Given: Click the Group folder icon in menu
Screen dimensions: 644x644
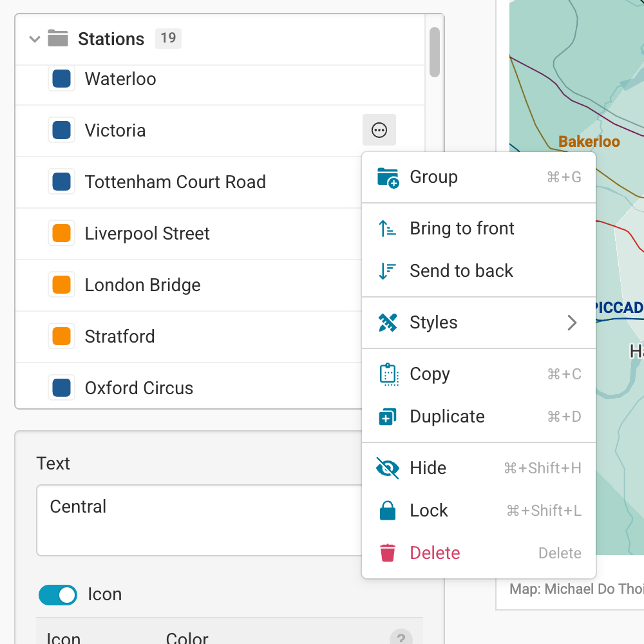Looking at the screenshot, I should click(388, 177).
